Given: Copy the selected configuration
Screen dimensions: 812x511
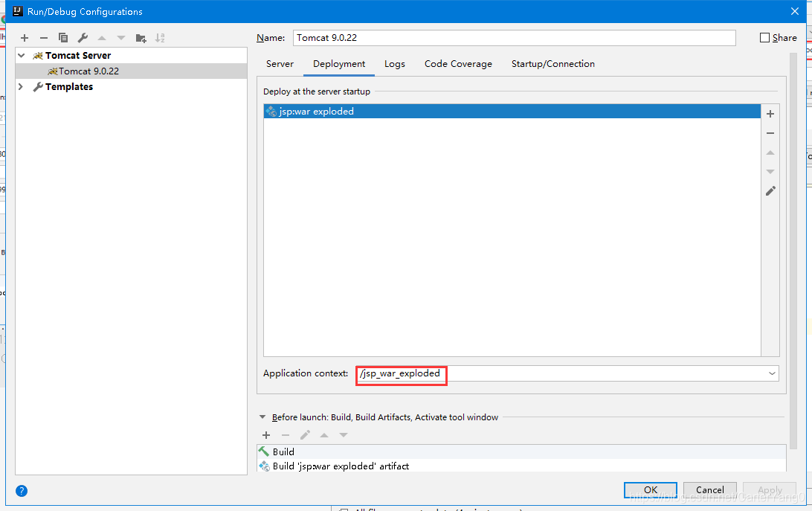Looking at the screenshot, I should tap(63, 38).
